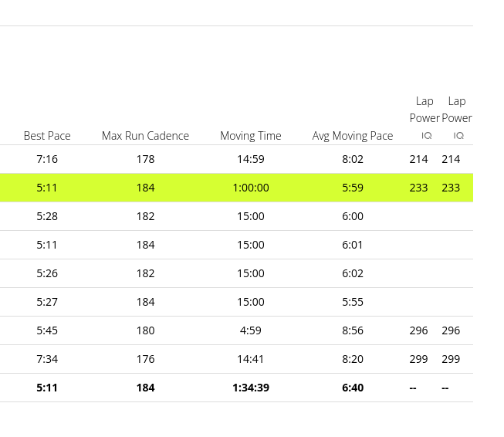Select the 8:56 avg moving pace cell
Viewport: 504px width, 437px height.
pyautogui.click(x=353, y=331)
